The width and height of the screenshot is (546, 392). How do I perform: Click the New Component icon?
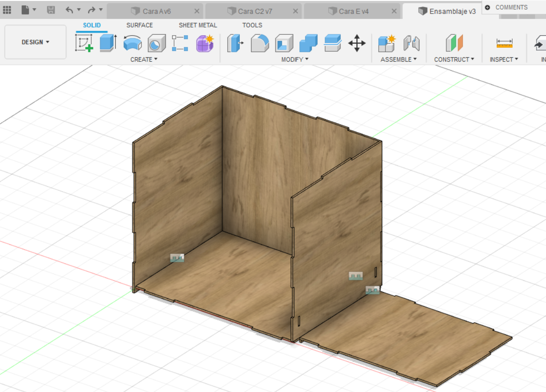point(387,43)
